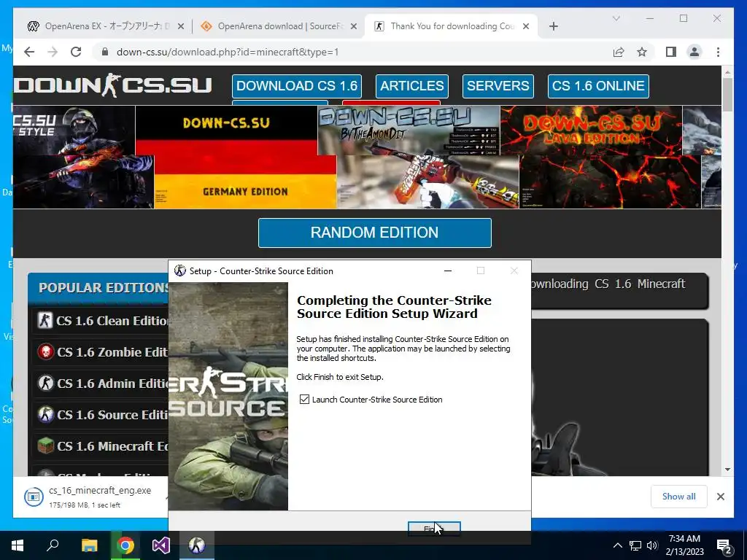
Task: Click the Chrome taskbar icon
Action: [125, 545]
